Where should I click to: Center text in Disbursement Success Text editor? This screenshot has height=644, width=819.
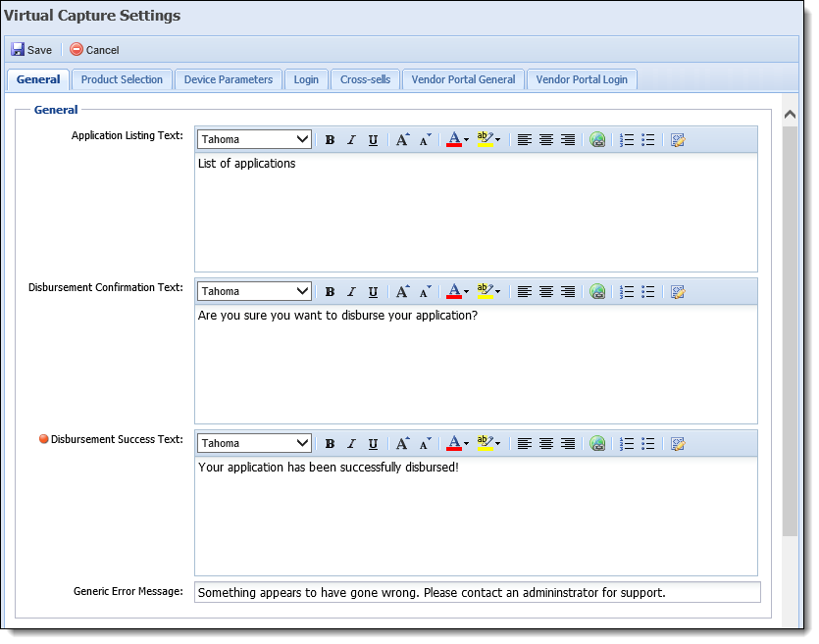tap(546, 444)
